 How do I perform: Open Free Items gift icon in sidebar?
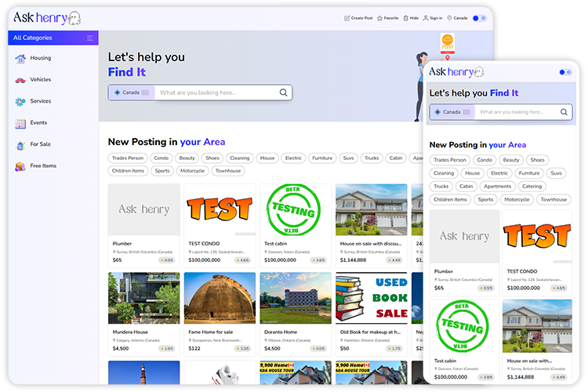(x=20, y=166)
